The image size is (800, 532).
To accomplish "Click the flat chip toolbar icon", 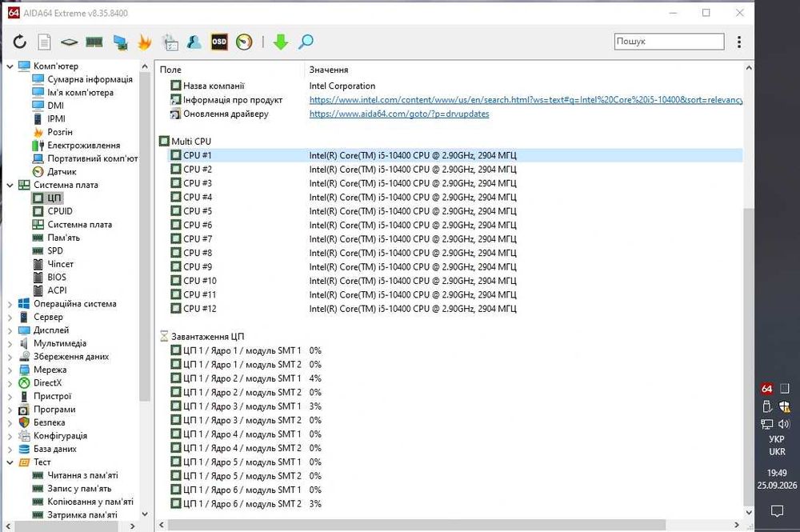I will [x=69, y=42].
